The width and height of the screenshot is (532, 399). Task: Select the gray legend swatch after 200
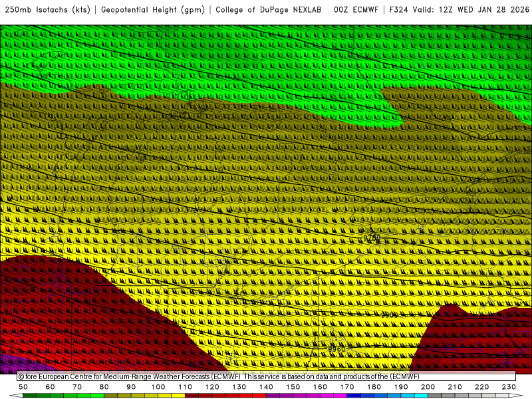coord(435,396)
